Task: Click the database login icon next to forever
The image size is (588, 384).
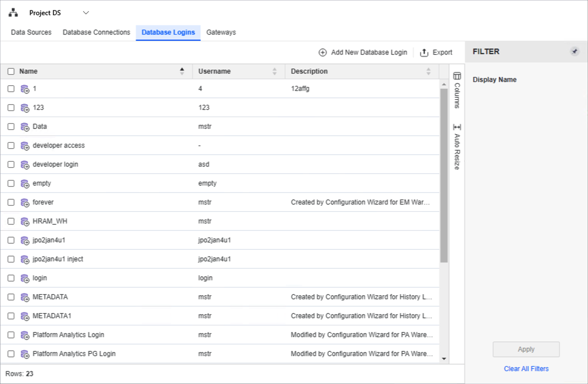Action: point(25,202)
